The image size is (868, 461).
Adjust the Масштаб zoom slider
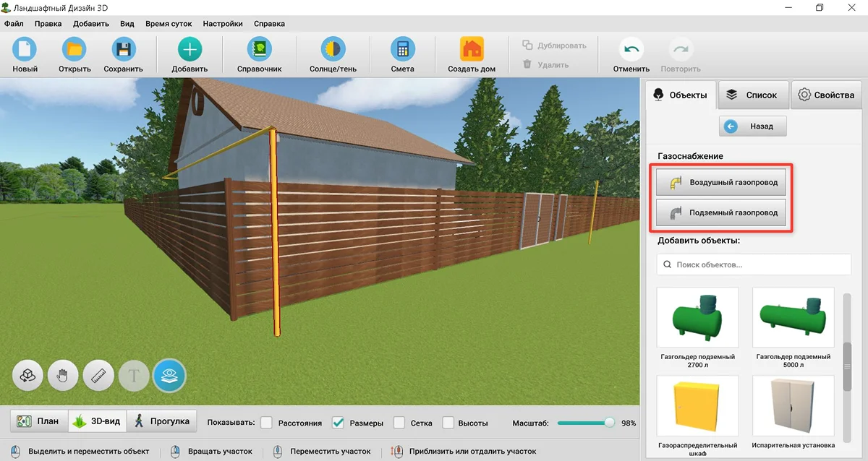click(x=586, y=423)
